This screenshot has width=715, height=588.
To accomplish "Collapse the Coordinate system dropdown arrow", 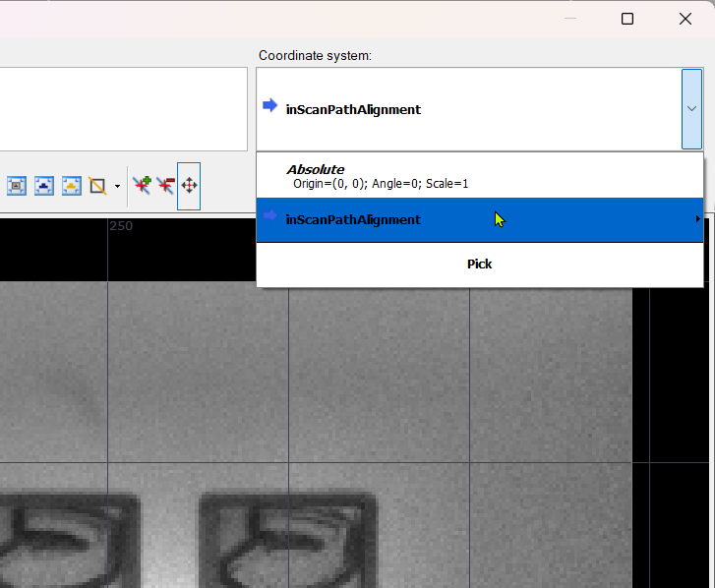I will pyautogui.click(x=691, y=109).
